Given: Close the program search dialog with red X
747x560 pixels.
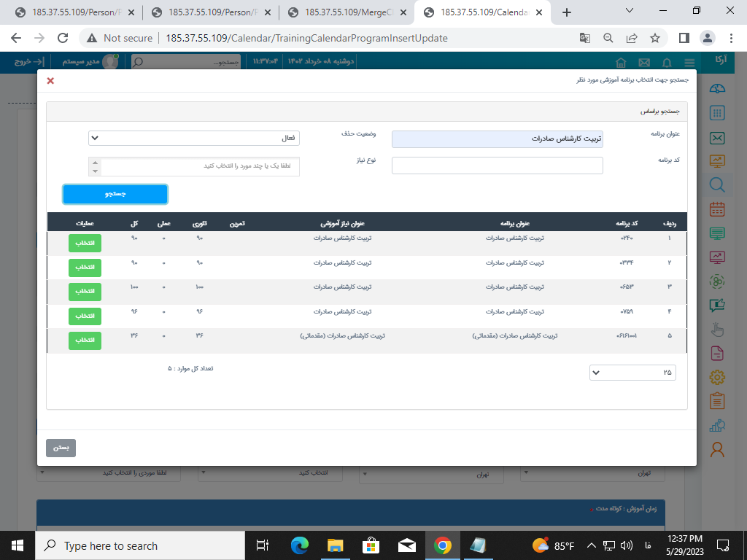Looking at the screenshot, I should (x=50, y=81).
